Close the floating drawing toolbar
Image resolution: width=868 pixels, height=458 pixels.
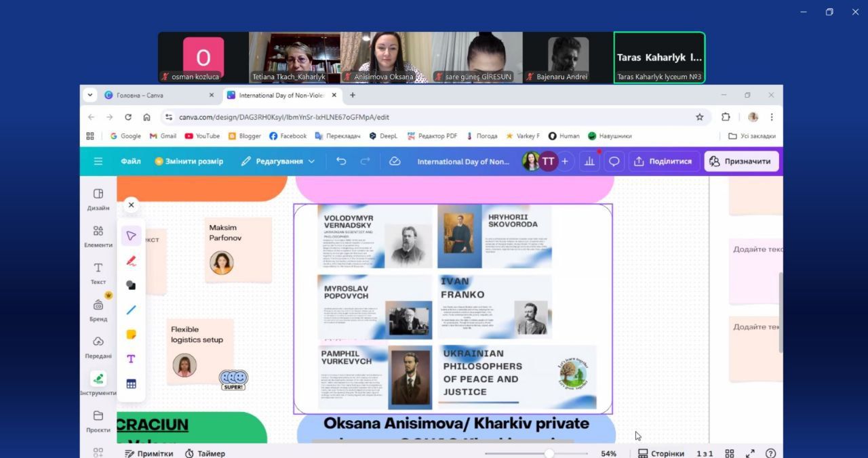click(x=131, y=205)
